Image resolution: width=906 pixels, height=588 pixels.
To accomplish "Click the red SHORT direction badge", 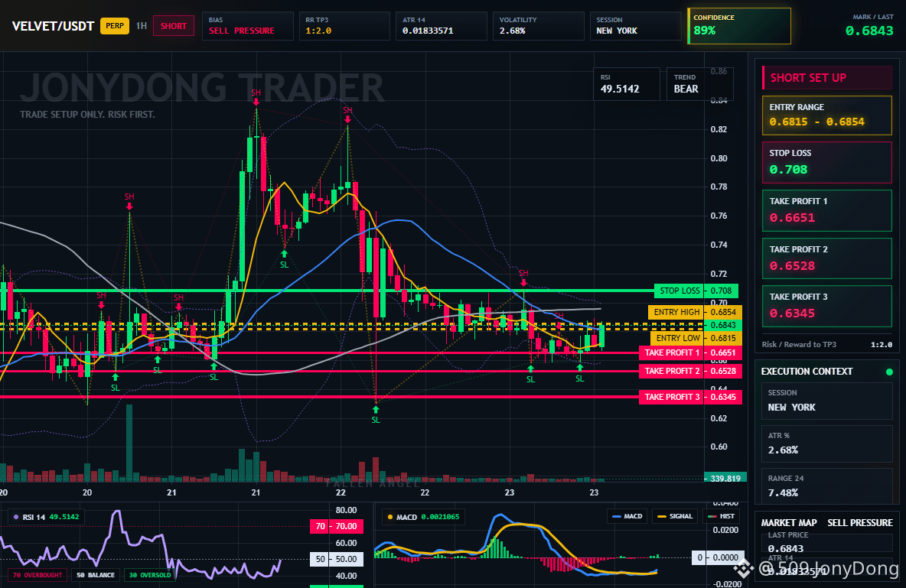I will [x=174, y=26].
